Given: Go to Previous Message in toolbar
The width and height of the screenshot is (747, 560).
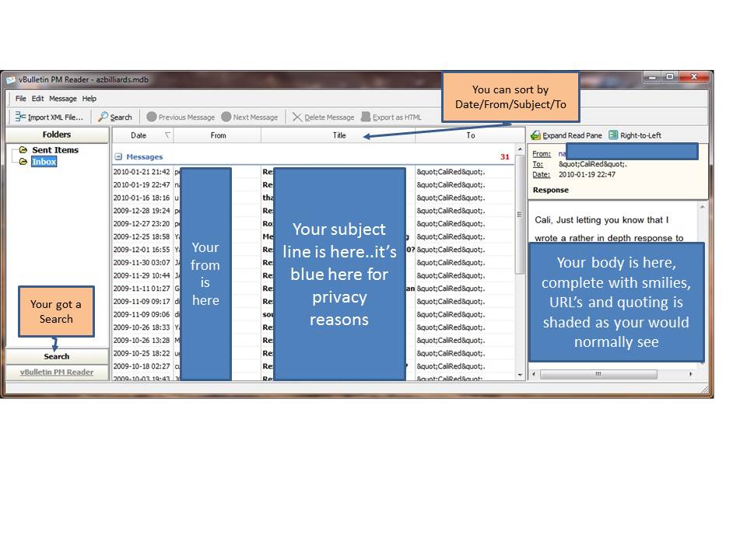Looking at the screenshot, I should (x=152, y=117).
